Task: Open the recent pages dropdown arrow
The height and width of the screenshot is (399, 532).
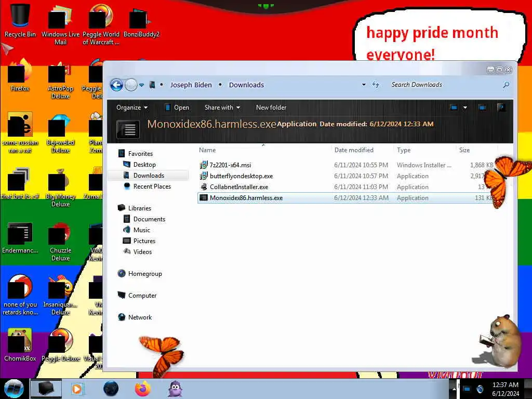Action: (x=141, y=85)
